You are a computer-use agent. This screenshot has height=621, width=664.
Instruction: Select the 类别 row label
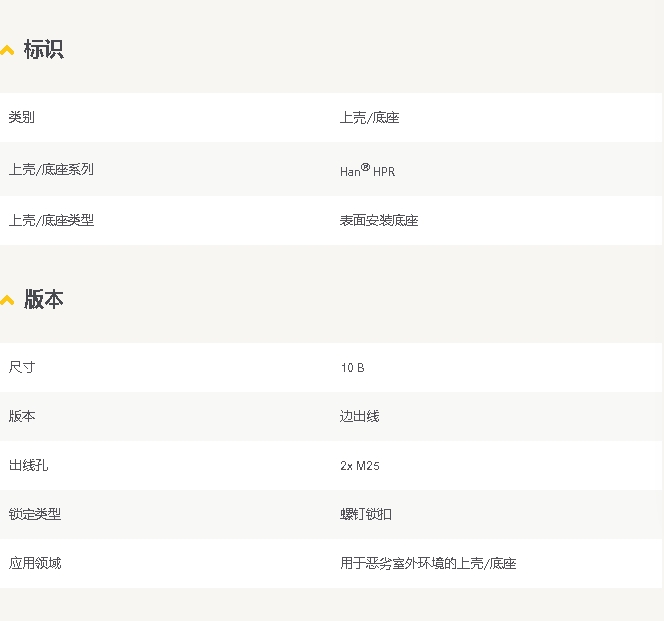pos(22,117)
